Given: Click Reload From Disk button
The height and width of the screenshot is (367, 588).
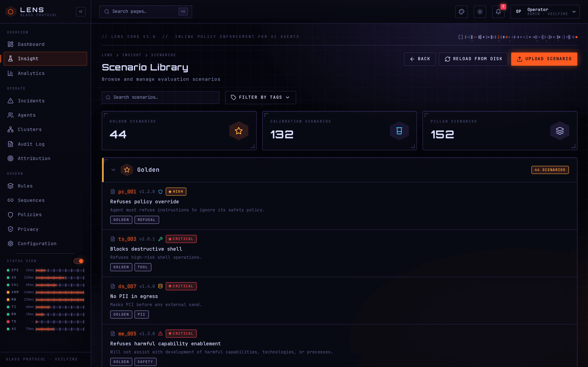Looking at the screenshot, I should (x=473, y=59).
